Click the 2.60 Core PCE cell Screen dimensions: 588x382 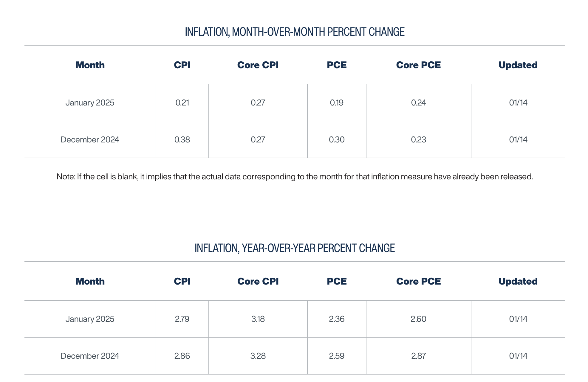click(418, 319)
